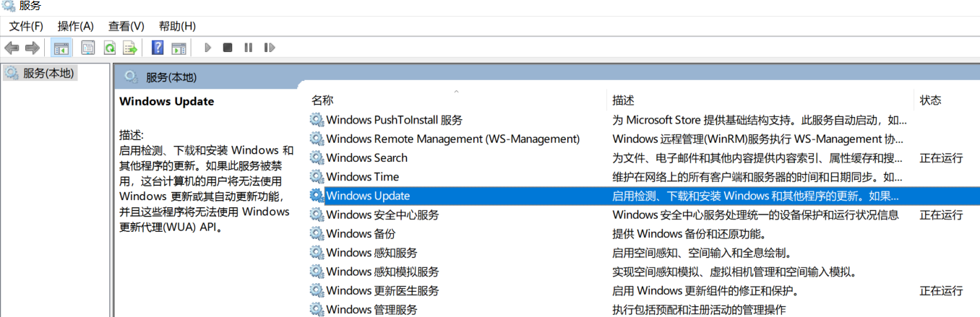Click the Services app icon in title bar

[x=9, y=6]
